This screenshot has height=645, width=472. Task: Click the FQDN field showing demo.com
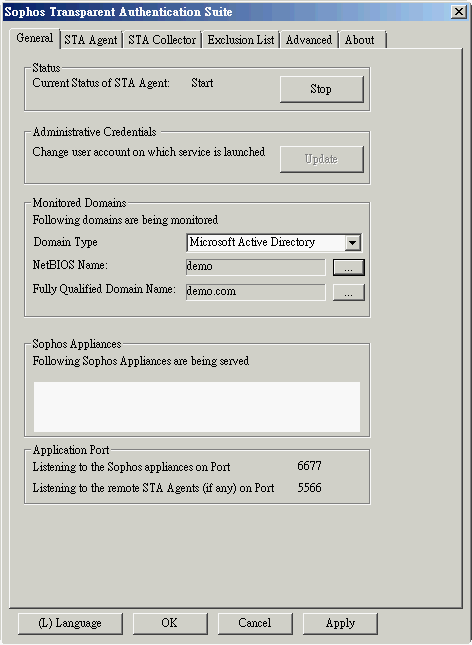255,292
